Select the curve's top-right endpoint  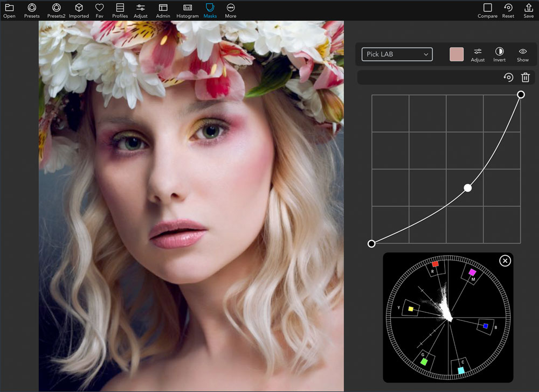pos(521,94)
